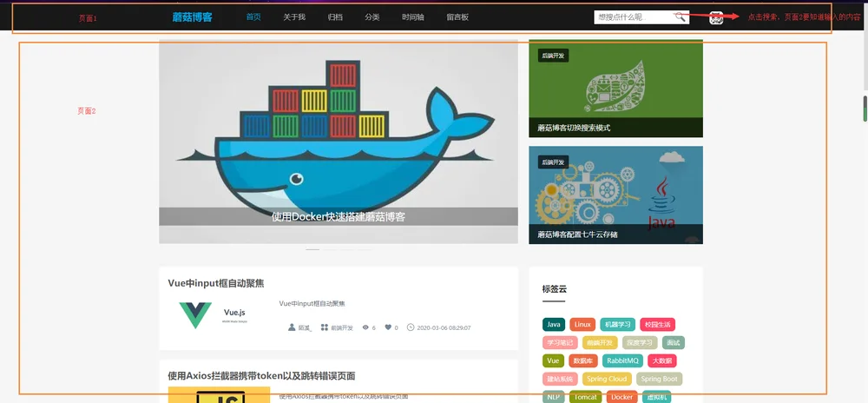This screenshot has width=868, height=403.
Task: Open article title Vue中input框自动聚焦
Action: (216, 283)
